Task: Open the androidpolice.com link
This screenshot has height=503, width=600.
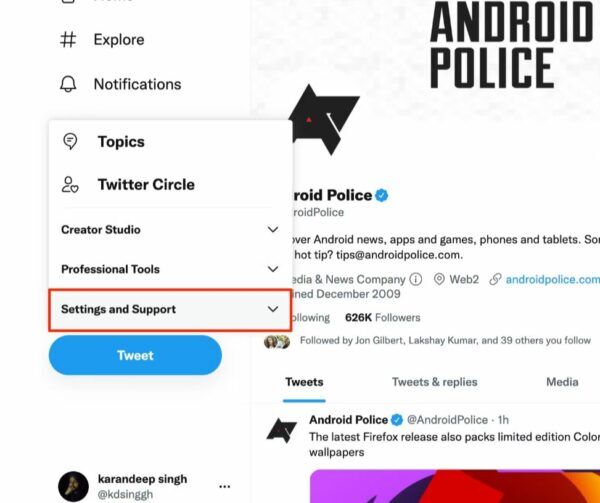Action: click(553, 279)
